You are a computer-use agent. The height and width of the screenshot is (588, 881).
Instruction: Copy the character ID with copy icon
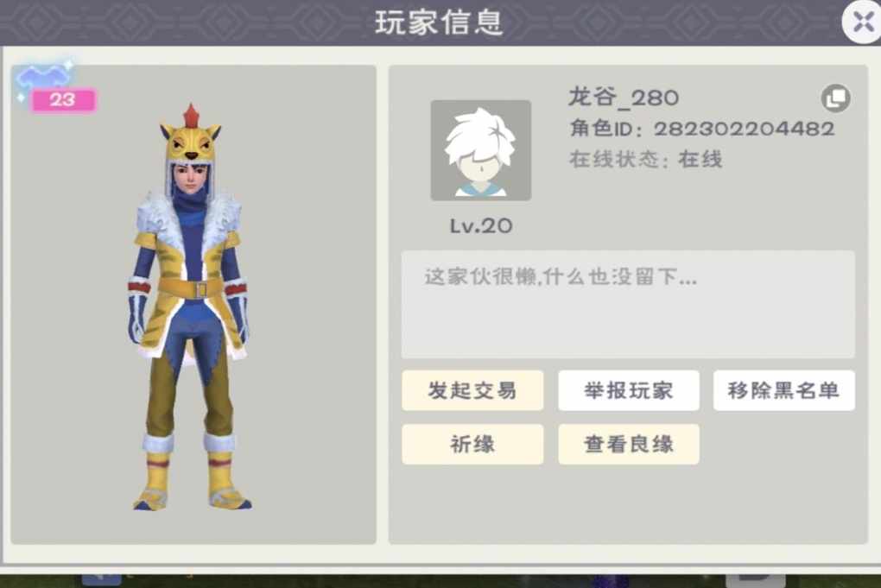pyautogui.click(x=835, y=98)
